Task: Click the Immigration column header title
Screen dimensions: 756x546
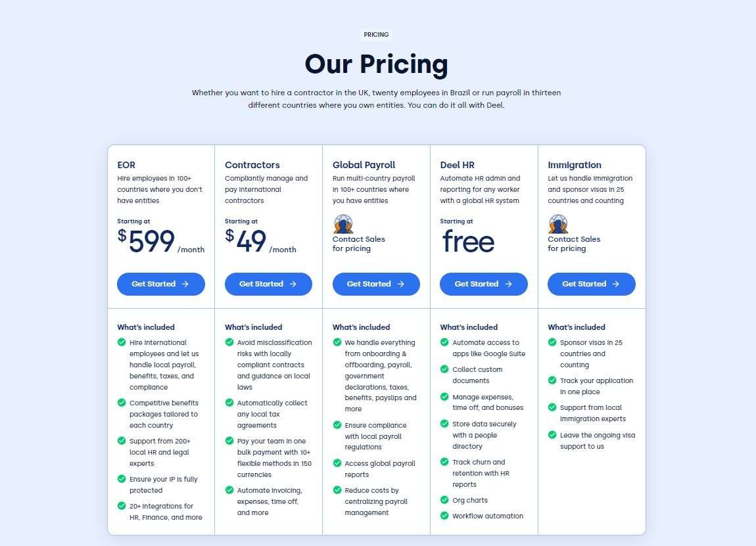Action: [575, 165]
